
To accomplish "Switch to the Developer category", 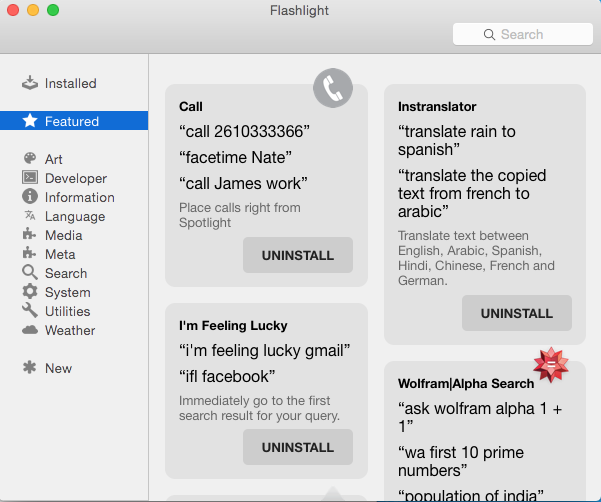I will pos(74,178).
